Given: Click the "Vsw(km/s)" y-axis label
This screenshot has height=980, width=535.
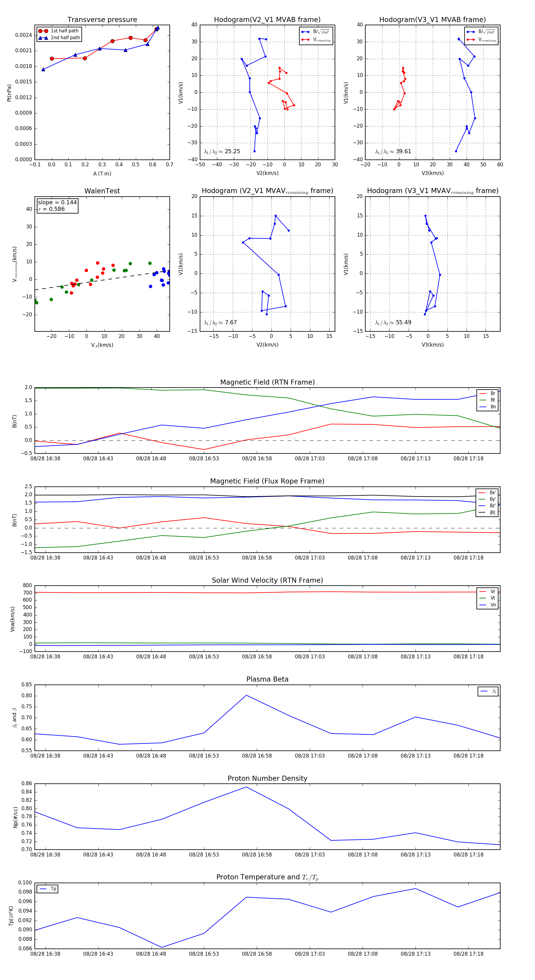Looking at the screenshot, I should [x=12, y=619].
